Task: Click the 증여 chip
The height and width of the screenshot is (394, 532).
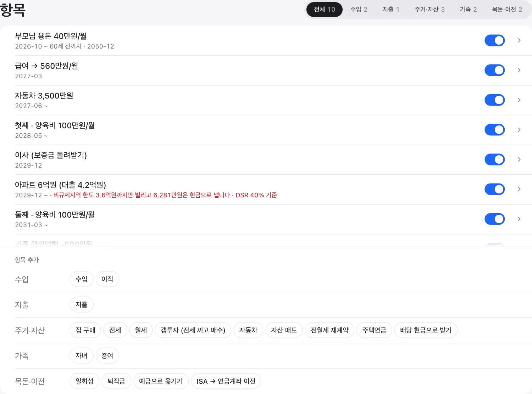Action: 107,356
